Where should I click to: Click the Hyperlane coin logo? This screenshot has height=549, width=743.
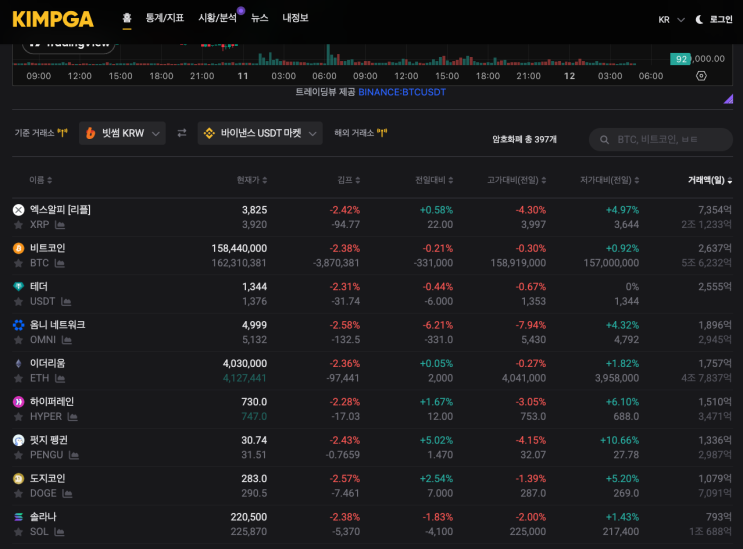pos(18,402)
